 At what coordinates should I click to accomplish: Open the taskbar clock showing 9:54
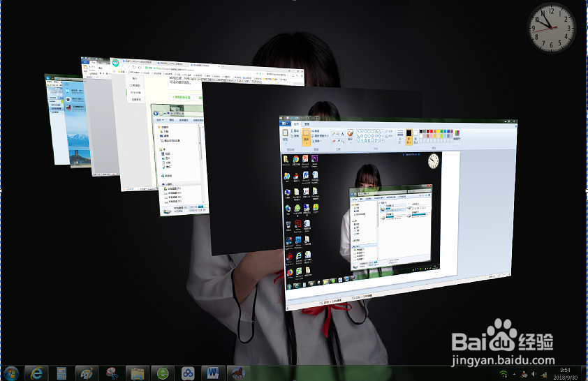565,373
